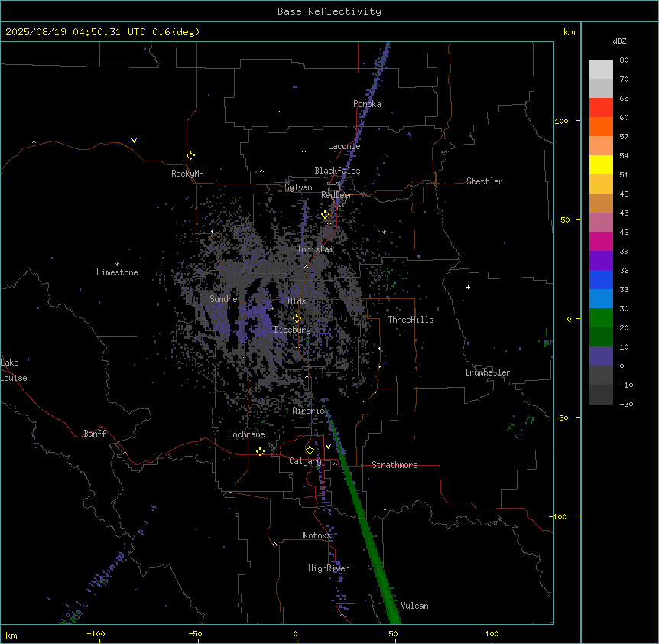
Task: Click the Didsbury city label
Action: 293,330
